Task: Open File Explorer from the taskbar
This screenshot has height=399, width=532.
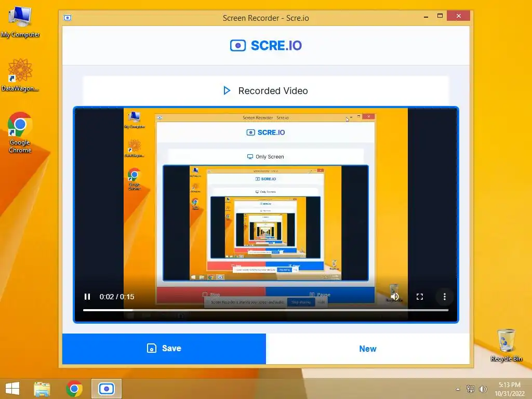Action: tap(42, 389)
